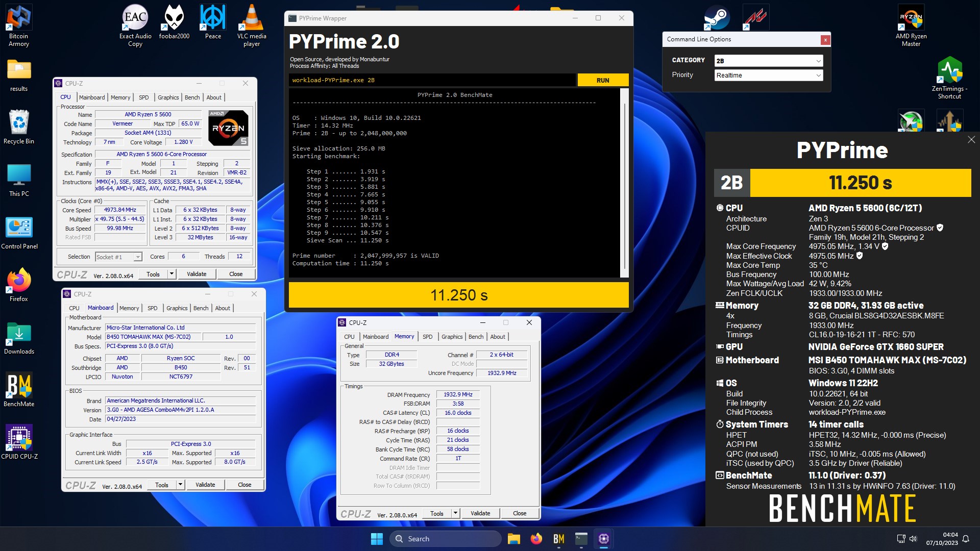Click the display icon in system tray
The height and width of the screenshot is (551, 980).
click(x=901, y=539)
